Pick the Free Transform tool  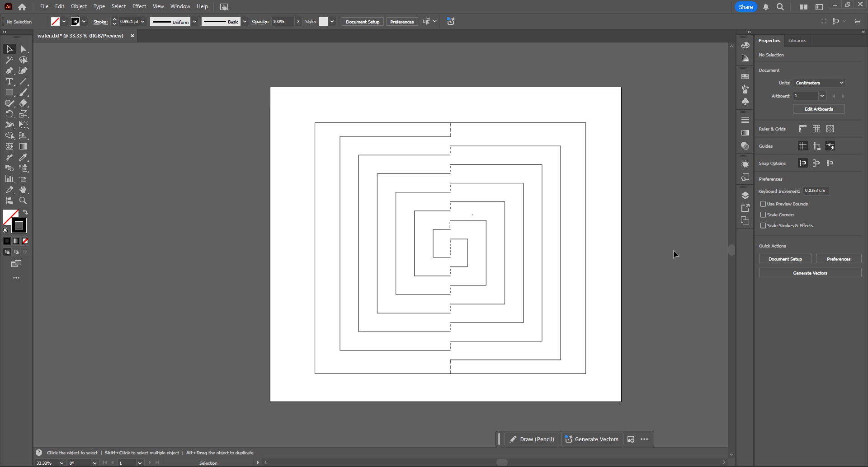[x=24, y=125]
